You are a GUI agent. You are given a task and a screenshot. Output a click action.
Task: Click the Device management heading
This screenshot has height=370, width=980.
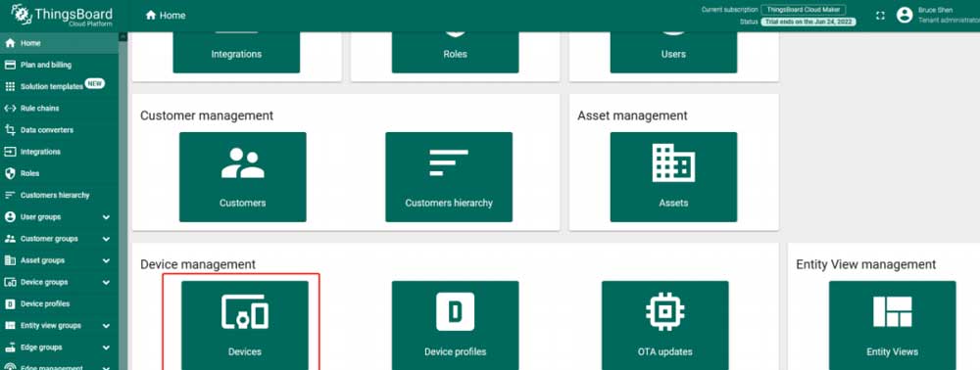pos(198,264)
